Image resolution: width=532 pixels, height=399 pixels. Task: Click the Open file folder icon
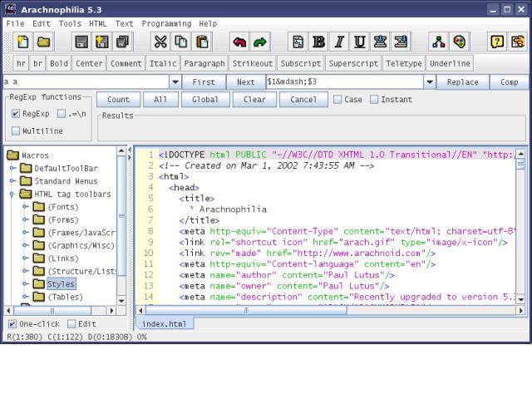pos(44,42)
